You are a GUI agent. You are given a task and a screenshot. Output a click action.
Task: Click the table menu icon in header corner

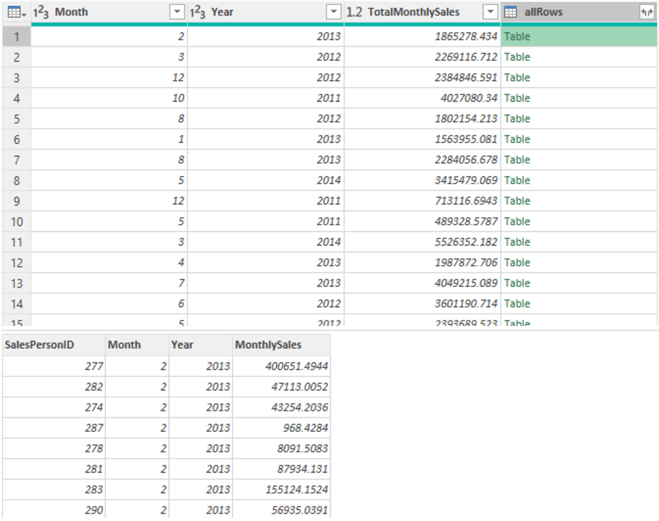click(16, 11)
